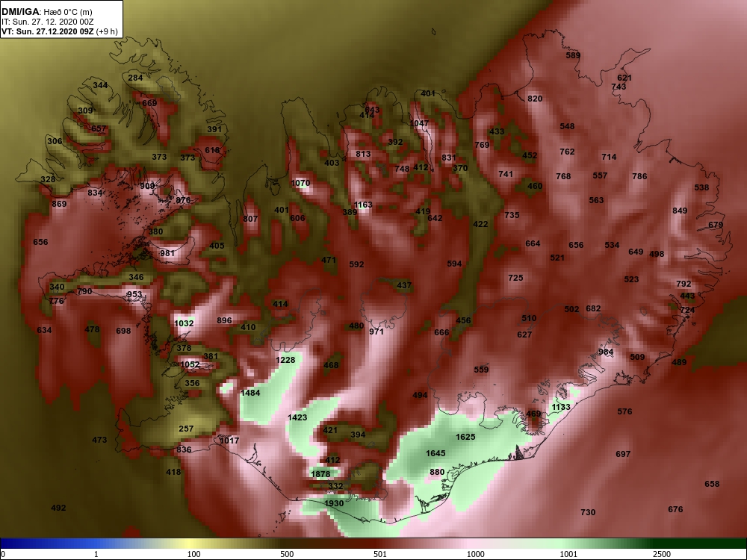Click the '100' label on the color scale
The image size is (747, 560).
coord(193,554)
